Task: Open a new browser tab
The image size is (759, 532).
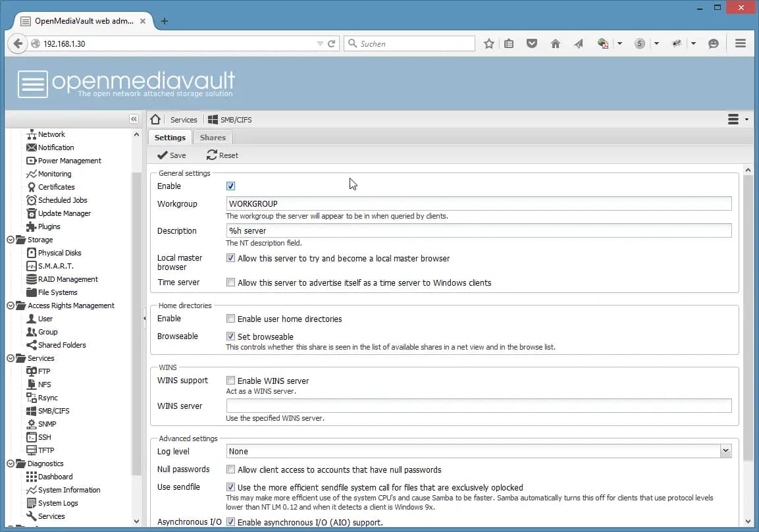Action: (x=165, y=21)
